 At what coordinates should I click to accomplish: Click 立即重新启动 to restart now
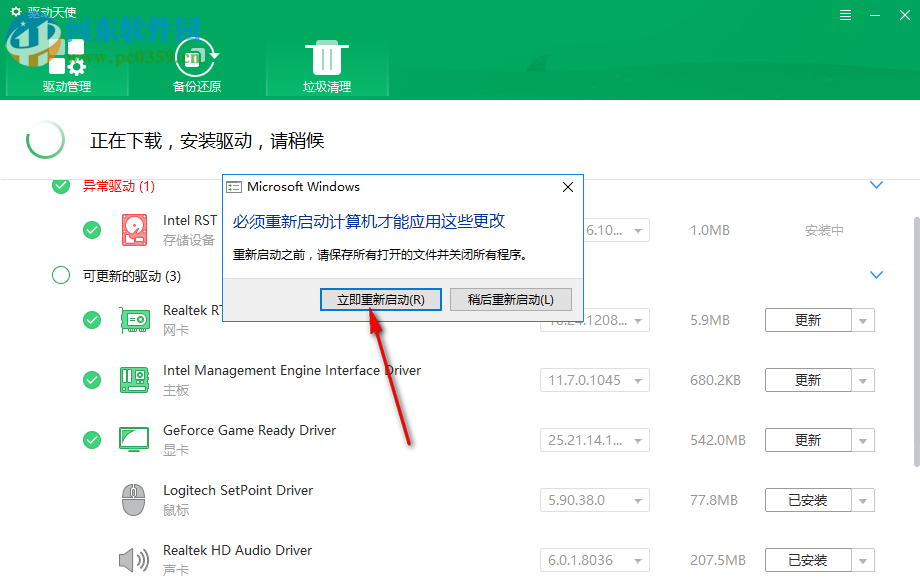380,300
